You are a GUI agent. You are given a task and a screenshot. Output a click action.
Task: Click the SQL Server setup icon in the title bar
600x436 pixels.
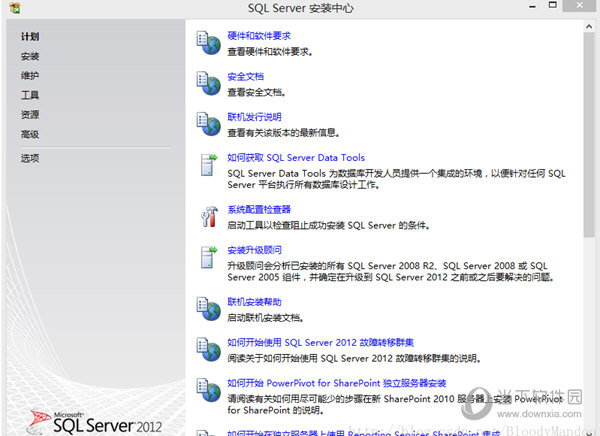coord(15,8)
